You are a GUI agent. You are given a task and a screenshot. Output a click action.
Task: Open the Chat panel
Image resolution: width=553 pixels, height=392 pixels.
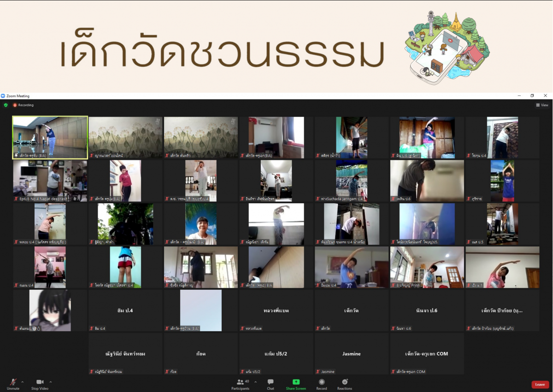click(x=271, y=382)
